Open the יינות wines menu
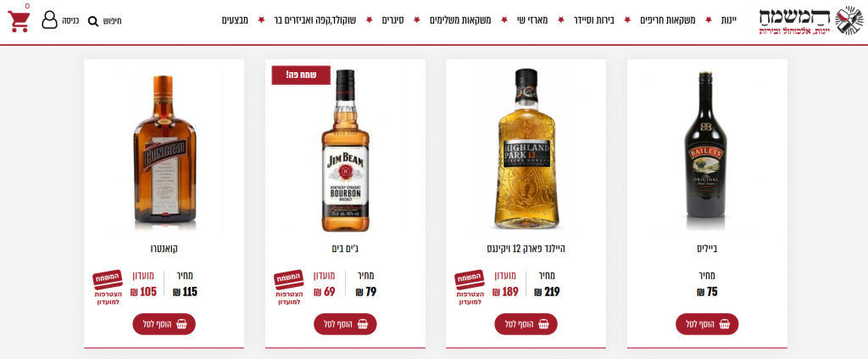868x359 pixels. [728, 20]
